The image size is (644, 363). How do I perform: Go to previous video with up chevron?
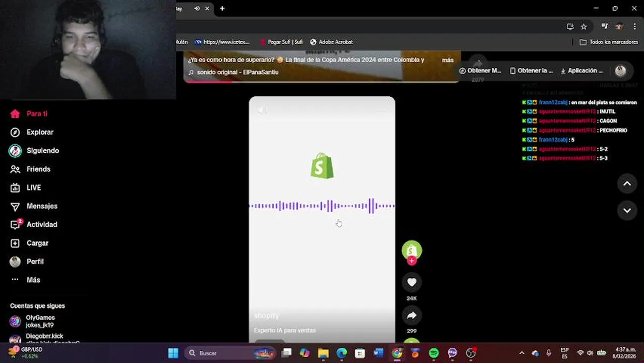tap(627, 184)
